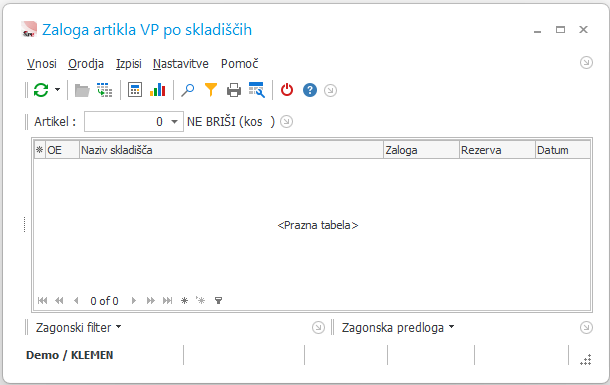The height and width of the screenshot is (385, 610).
Task: Open the Zagonska predloga dropdown
Action: (398, 327)
